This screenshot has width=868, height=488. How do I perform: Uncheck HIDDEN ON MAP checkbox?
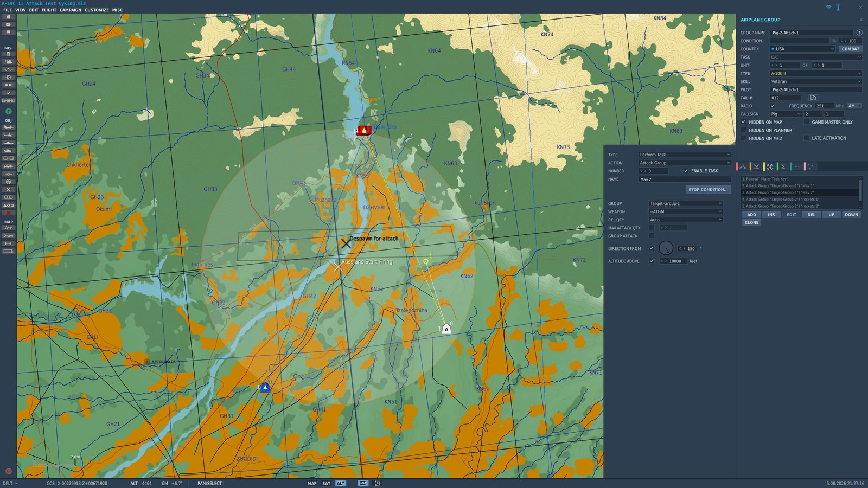(x=744, y=122)
